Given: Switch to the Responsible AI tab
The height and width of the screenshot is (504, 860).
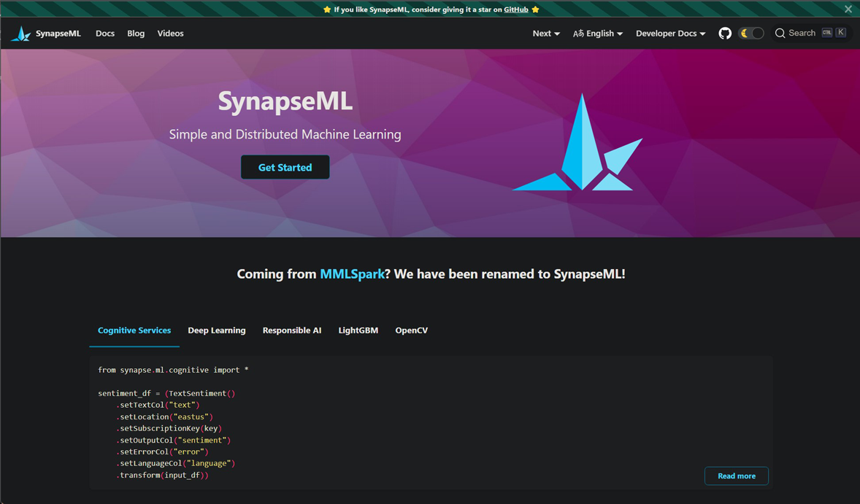Looking at the screenshot, I should click(292, 330).
